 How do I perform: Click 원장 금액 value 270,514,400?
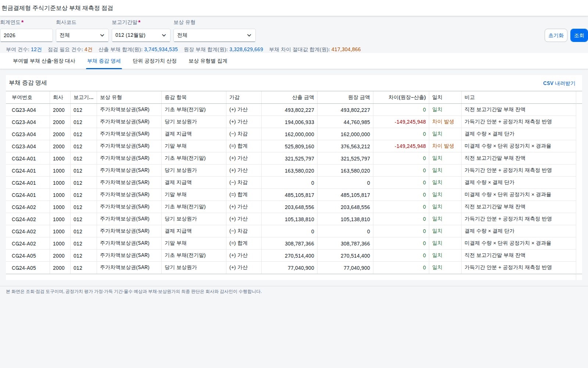(x=355, y=256)
